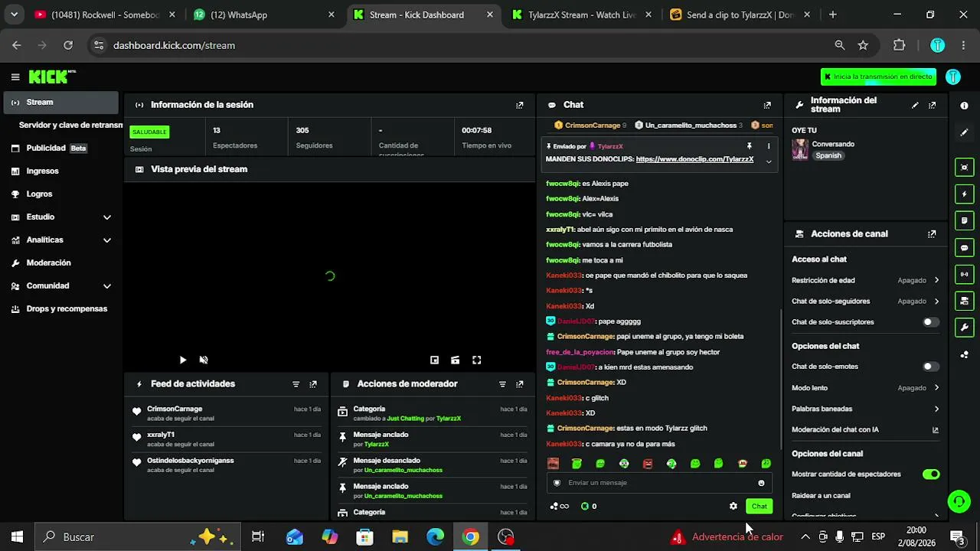Open Drops y recompensas in the sidebar
Image resolution: width=980 pixels, height=551 pixels.
[61, 309]
